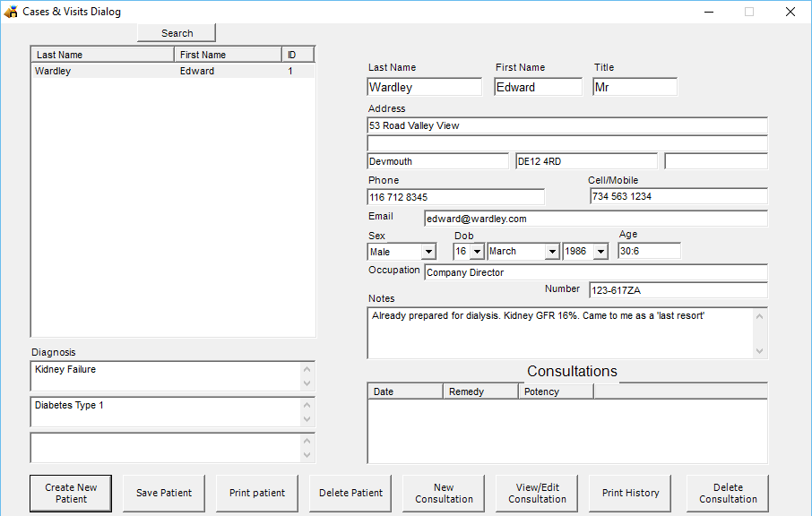Click the Potency column header
The height and width of the screenshot is (516, 812).
coord(557,391)
